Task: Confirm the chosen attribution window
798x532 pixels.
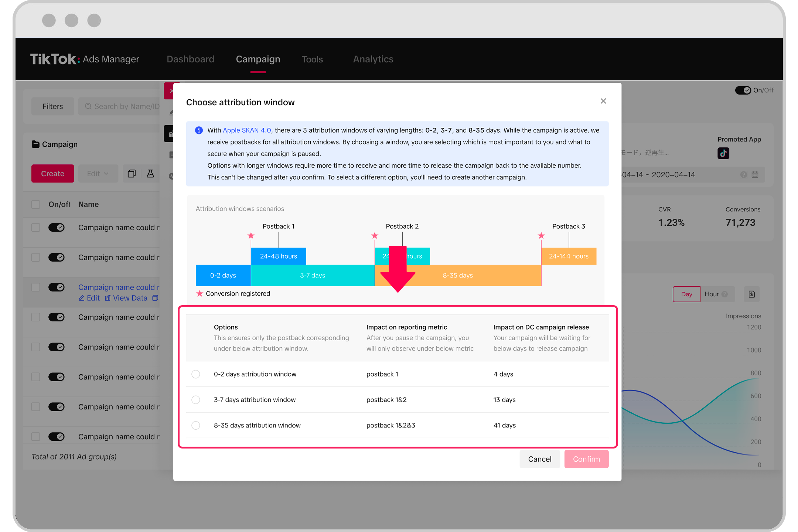Action: [x=586, y=459]
